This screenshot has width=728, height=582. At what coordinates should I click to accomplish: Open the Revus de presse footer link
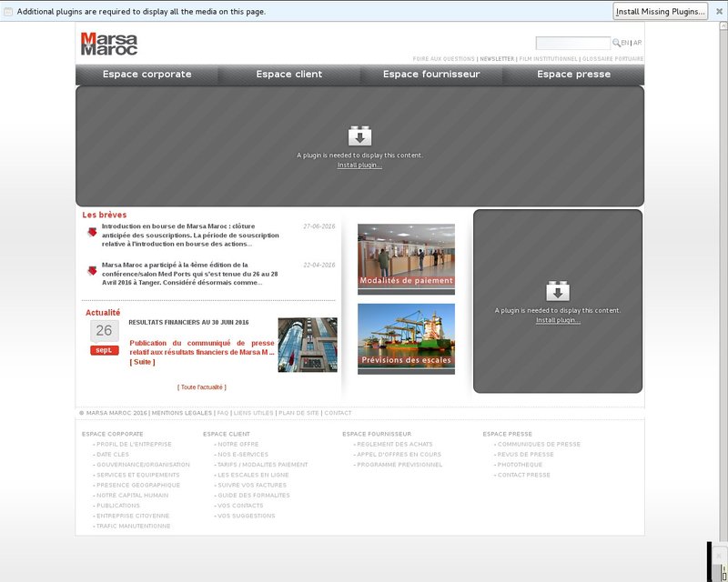point(526,455)
